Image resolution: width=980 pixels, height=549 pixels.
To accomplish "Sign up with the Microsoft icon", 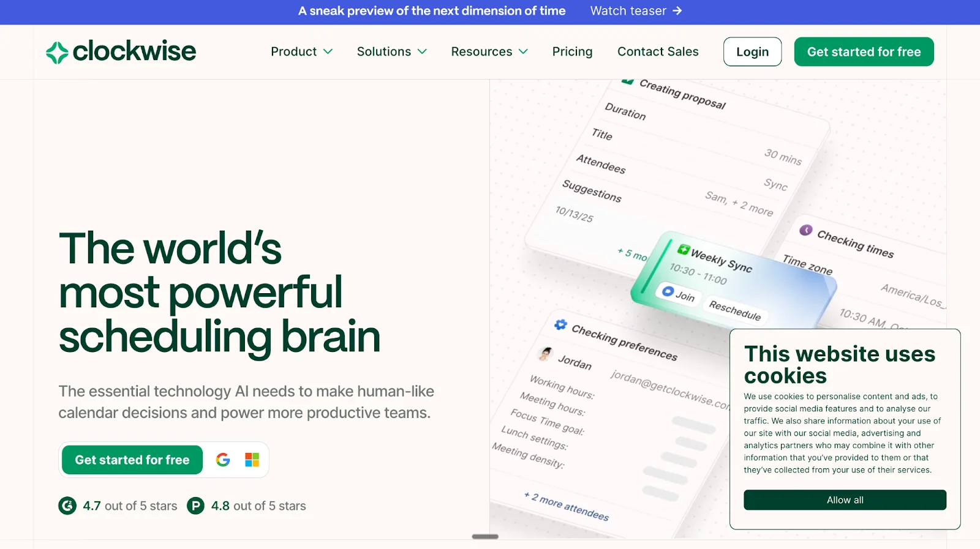I will [x=252, y=460].
